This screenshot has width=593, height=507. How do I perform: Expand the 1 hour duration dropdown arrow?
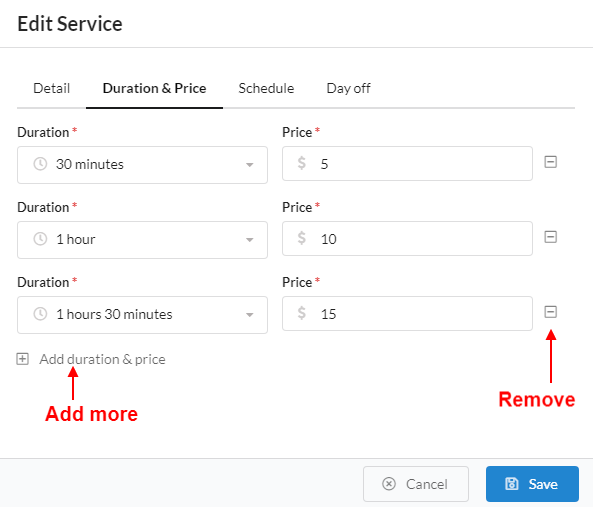coord(249,240)
